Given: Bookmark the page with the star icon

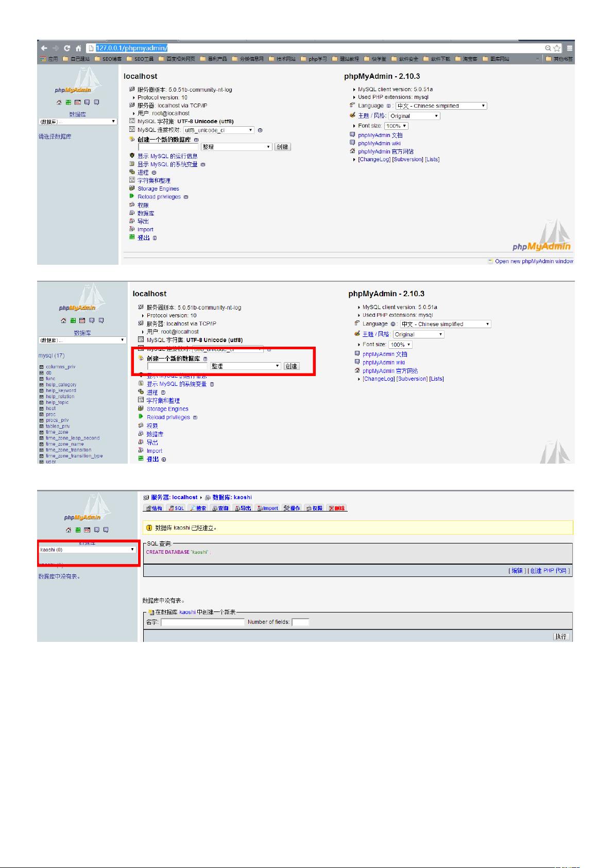Looking at the screenshot, I should click(x=557, y=48).
